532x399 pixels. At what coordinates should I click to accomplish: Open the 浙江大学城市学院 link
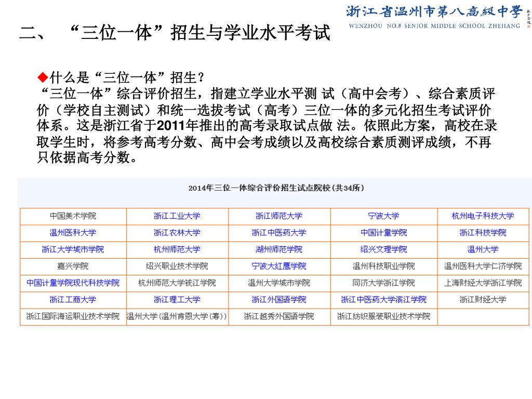click(73, 249)
